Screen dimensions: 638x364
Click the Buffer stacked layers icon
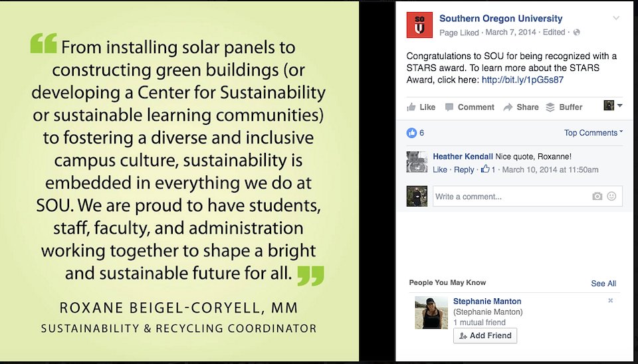pos(550,108)
